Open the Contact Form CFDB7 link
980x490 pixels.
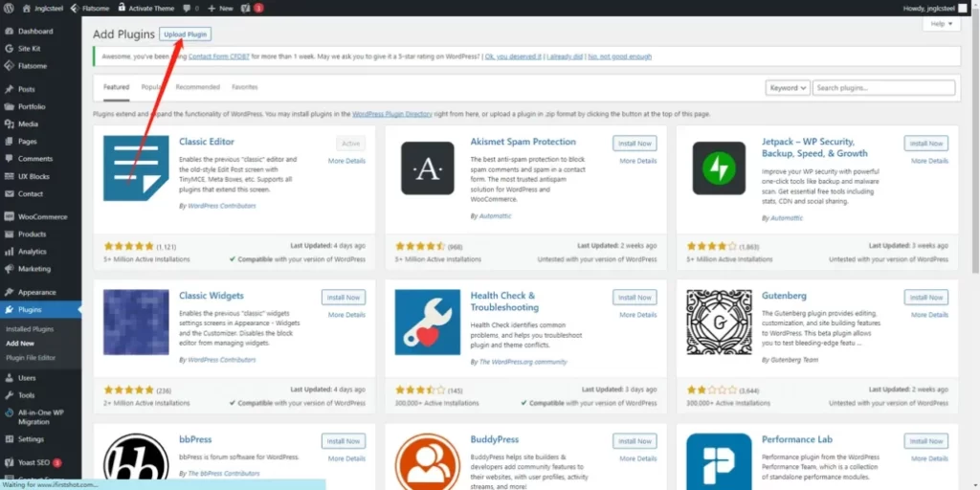coord(219,56)
